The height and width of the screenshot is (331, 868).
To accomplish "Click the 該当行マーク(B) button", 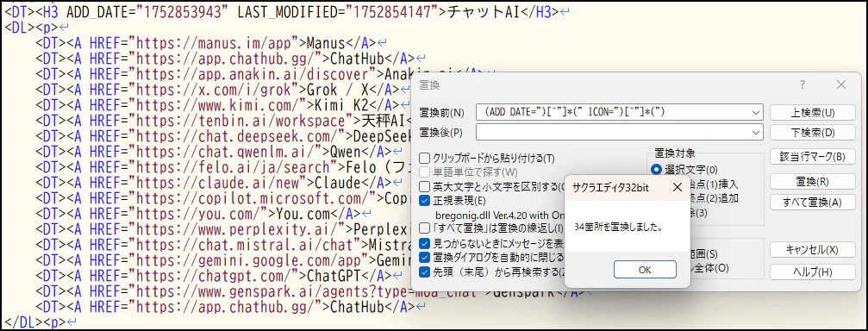I will (813, 157).
